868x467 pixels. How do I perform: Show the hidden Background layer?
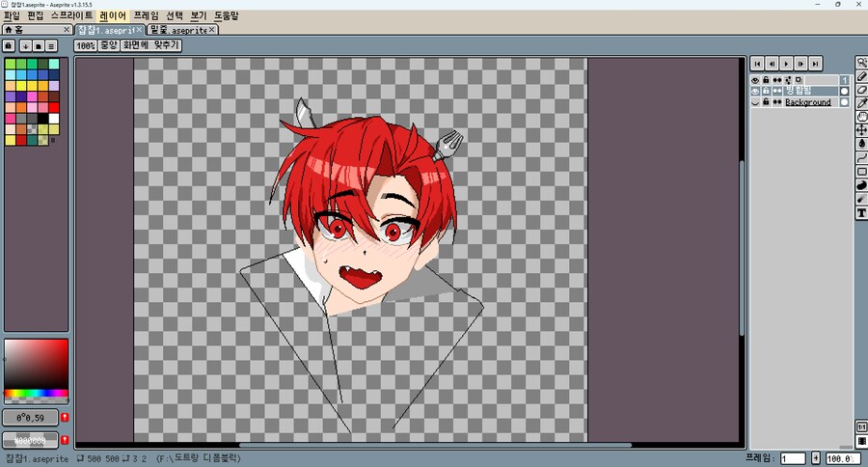[755, 102]
